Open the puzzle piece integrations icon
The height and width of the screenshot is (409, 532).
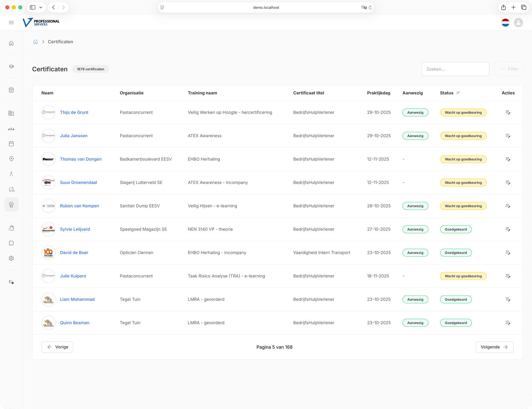(x=11, y=243)
